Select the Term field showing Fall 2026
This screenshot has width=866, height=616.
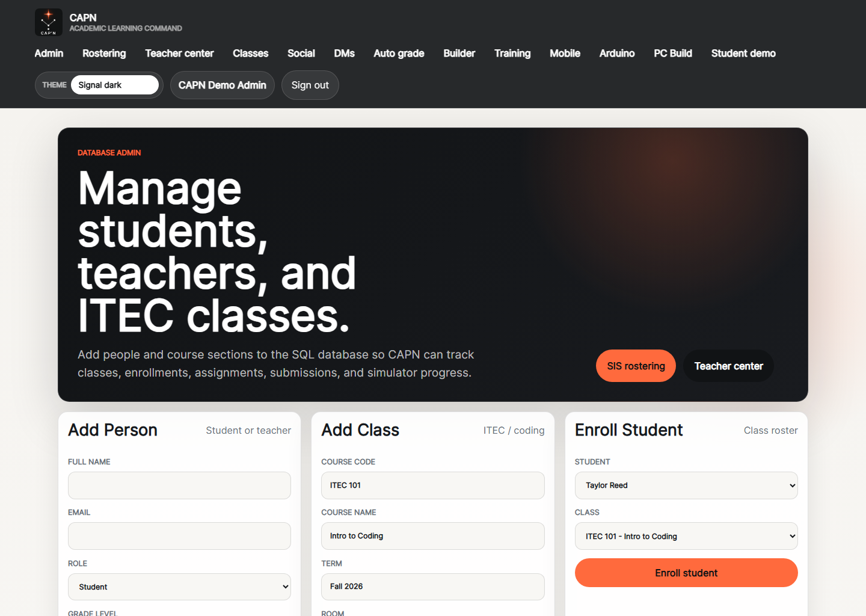pos(433,587)
